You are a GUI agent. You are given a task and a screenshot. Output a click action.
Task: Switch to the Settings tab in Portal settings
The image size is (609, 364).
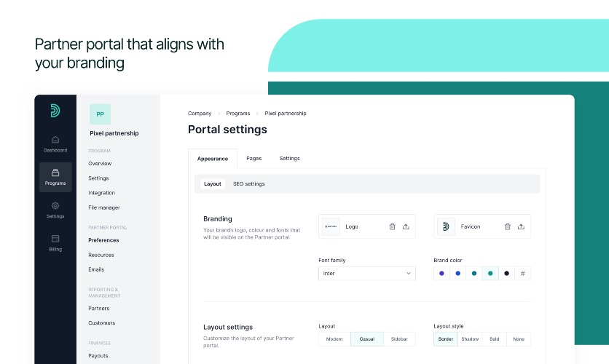tap(290, 158)
